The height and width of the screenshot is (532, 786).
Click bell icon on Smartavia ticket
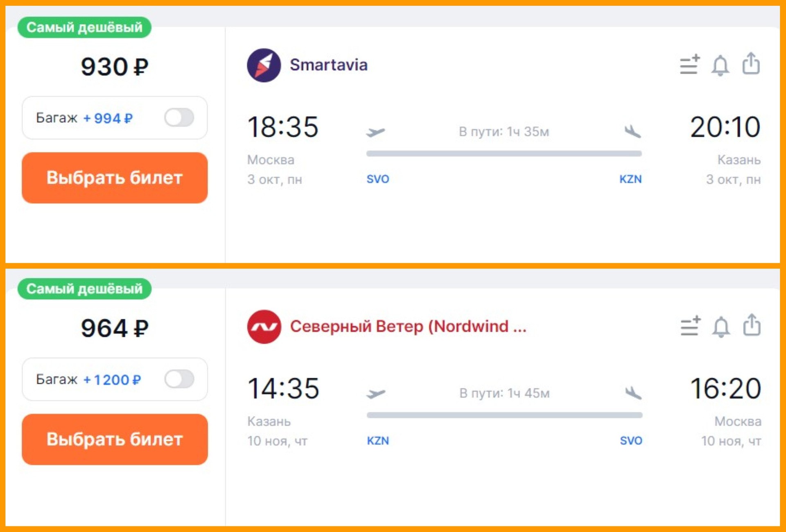tap(720, 65)
